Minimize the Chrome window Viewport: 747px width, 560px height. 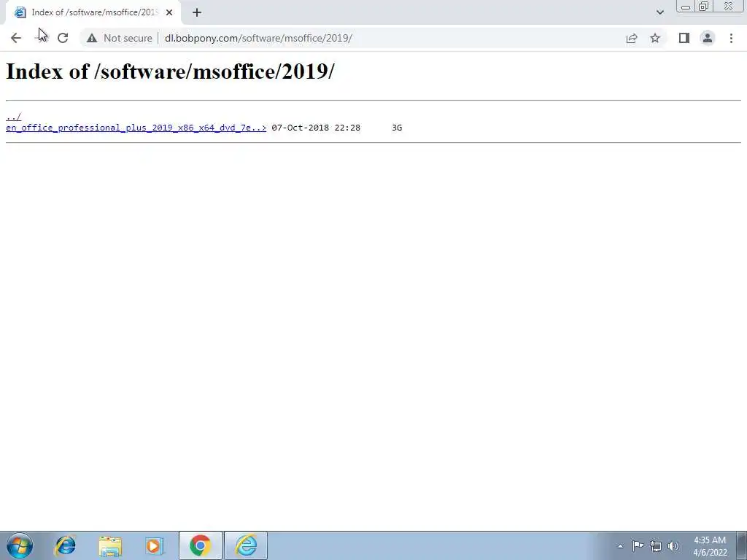pyautogui.click(x=686, y=7)
